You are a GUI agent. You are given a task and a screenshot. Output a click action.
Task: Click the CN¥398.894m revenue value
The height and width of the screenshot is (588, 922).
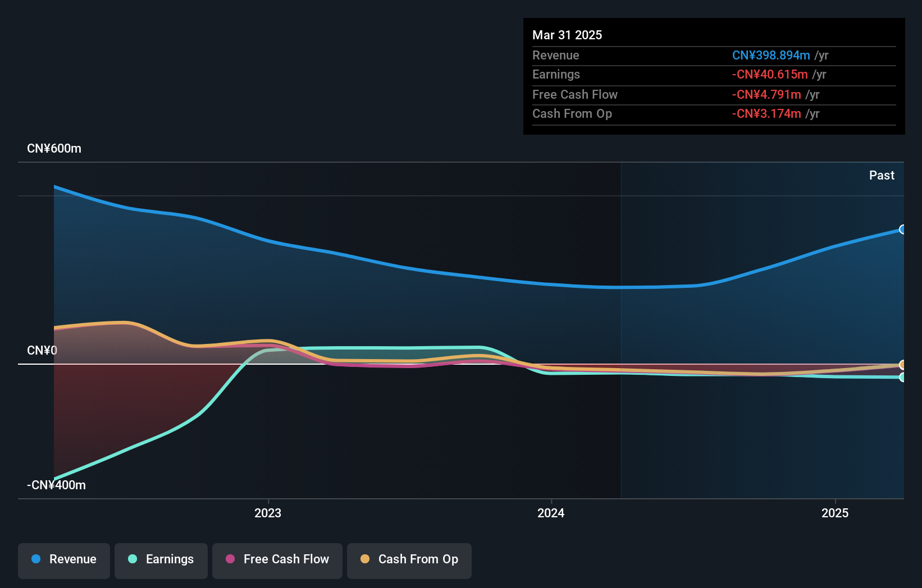pos(771,56)
